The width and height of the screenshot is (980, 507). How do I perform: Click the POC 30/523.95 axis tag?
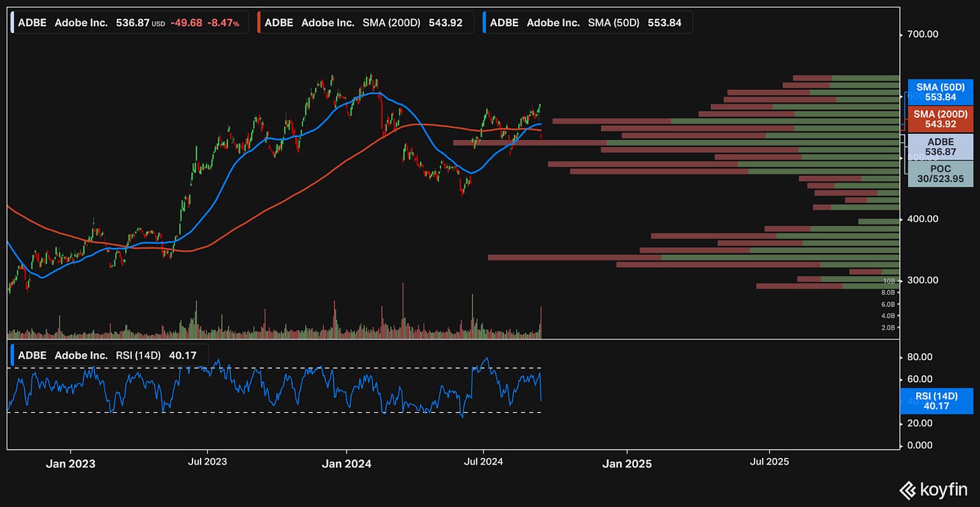[940, 174]
